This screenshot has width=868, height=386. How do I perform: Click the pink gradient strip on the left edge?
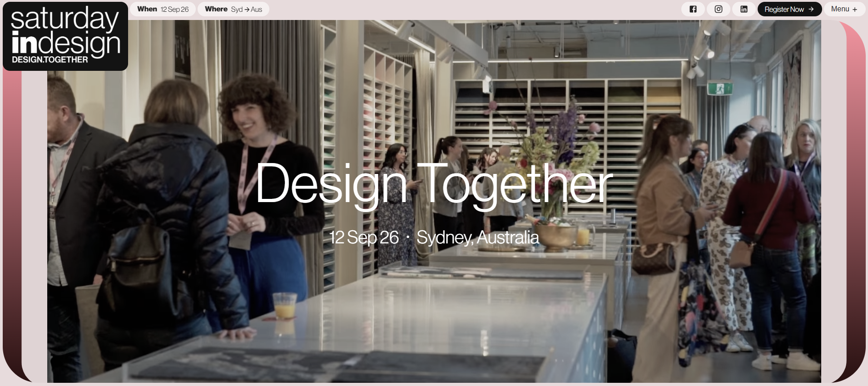[12, 227]
